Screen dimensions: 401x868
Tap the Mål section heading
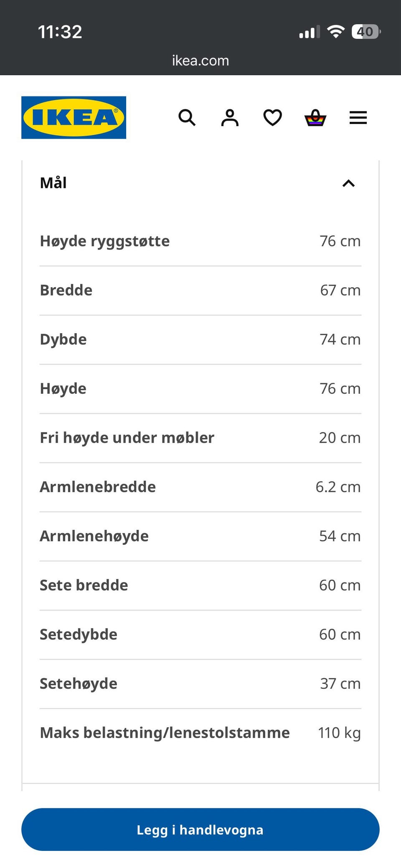53,183
